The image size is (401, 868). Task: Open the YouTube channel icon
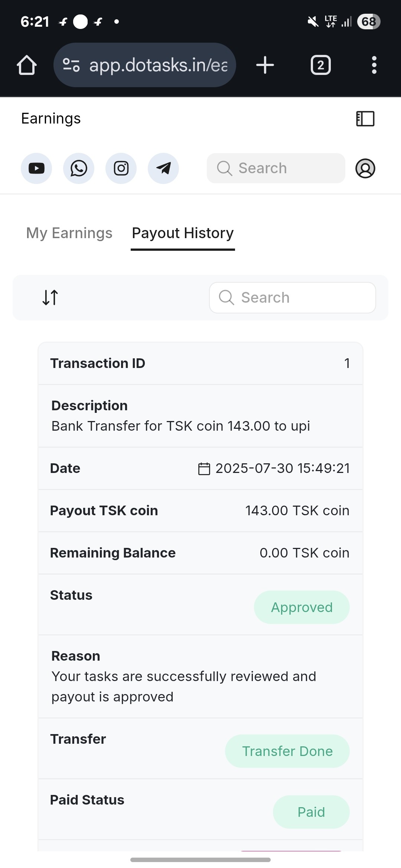(36, 168)
